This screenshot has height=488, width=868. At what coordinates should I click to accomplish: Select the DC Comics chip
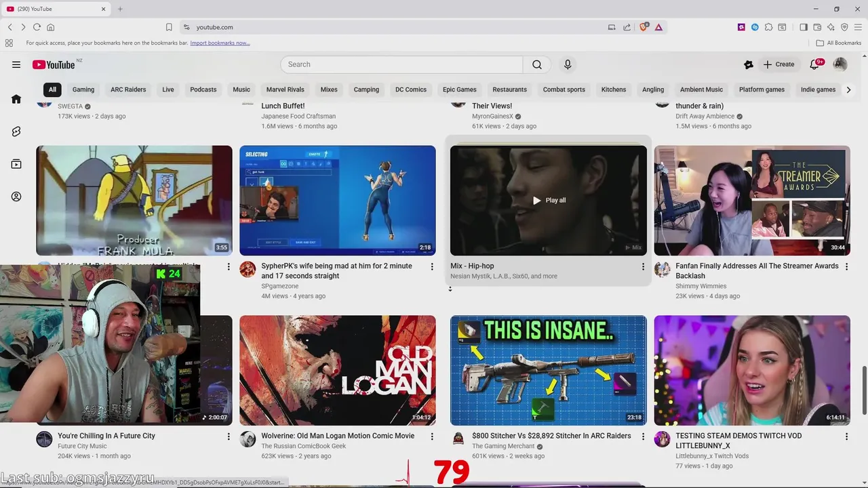click(x=411, y=89)
